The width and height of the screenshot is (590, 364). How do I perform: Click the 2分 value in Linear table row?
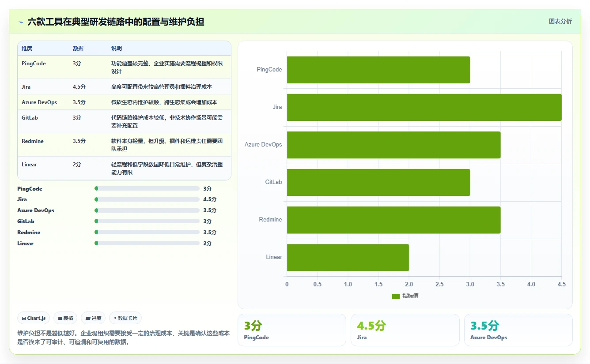pyautogui.click(x=77, y=165)
